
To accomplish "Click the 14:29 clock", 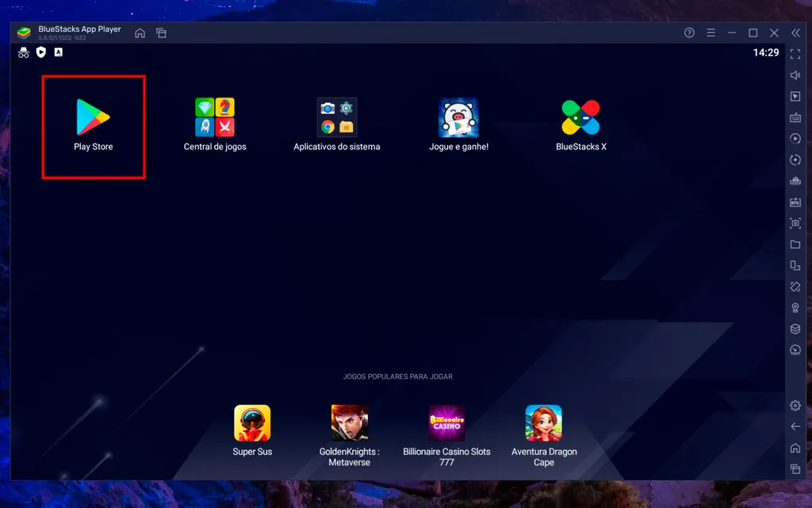I will [766, 52].
